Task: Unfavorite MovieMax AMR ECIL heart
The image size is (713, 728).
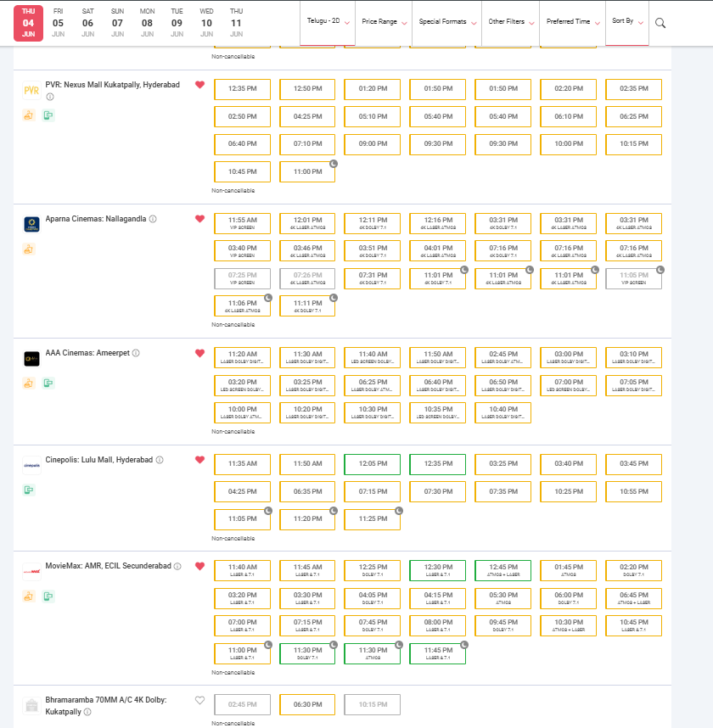Action: coord(199,566)
